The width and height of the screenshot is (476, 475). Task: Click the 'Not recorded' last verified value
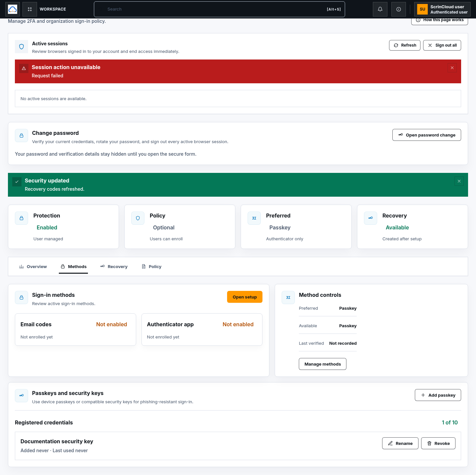(343, 343)
